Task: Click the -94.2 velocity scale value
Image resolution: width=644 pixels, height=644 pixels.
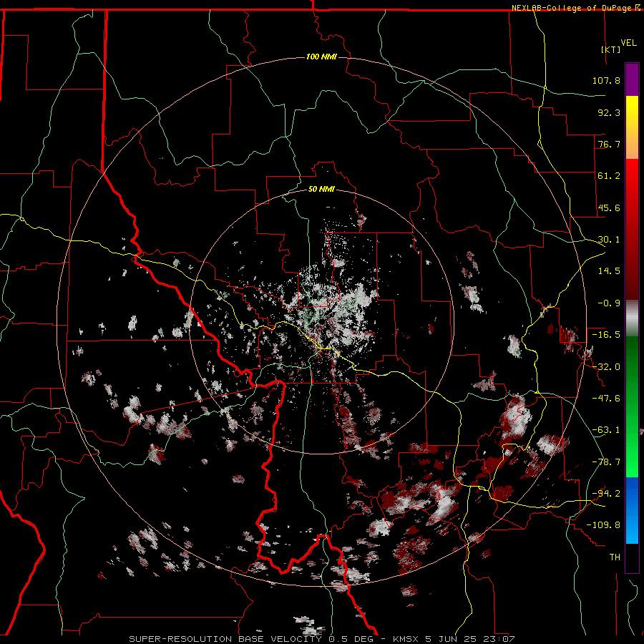Action: [x=606, y=494]
